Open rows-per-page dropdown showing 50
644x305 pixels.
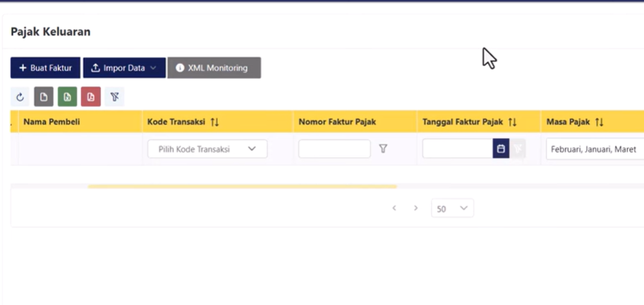(452, 208)
